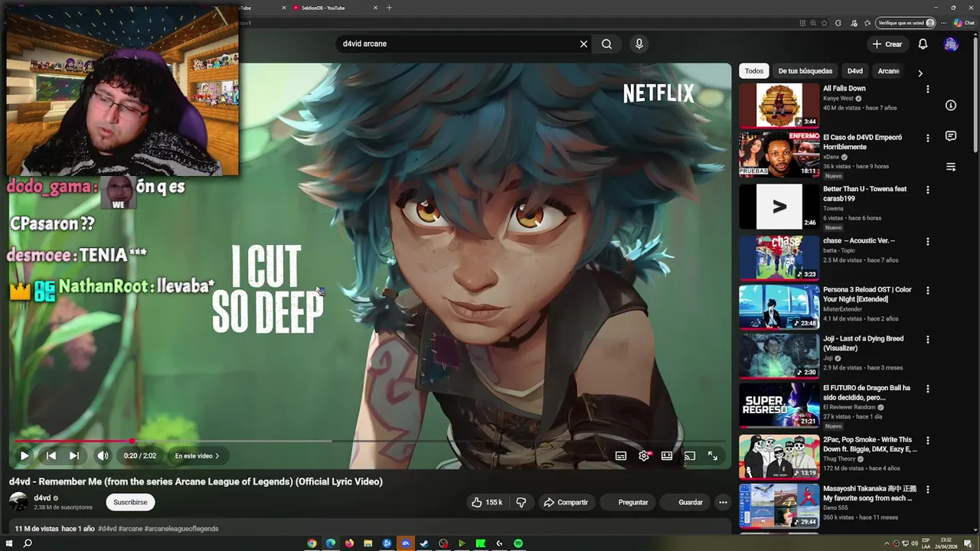The width and height of the screenshot is (980, 551).
Task: Close the SeldionDB - YouTube tab
Action: pos(376,8)
